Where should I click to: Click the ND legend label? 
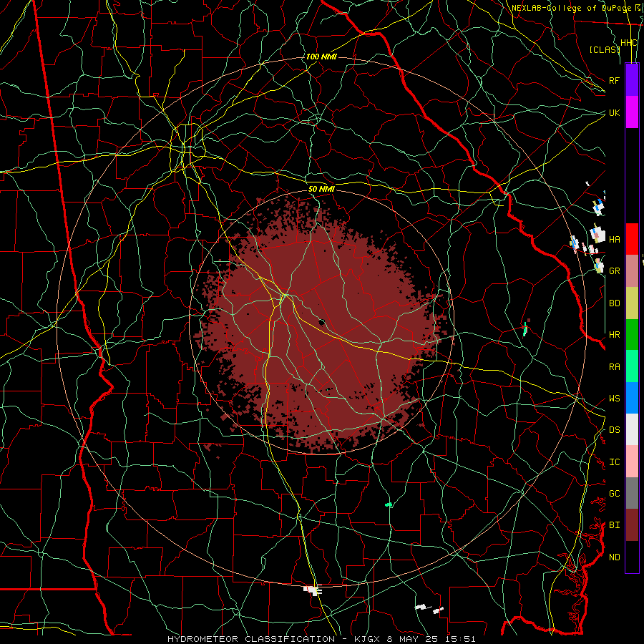tap(614, 557)
